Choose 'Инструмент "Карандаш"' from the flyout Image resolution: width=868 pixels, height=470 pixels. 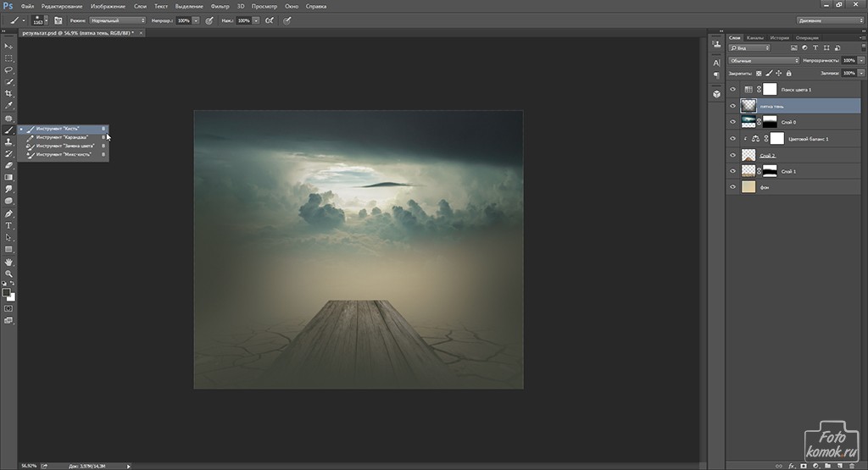click(x=63, y=137)
